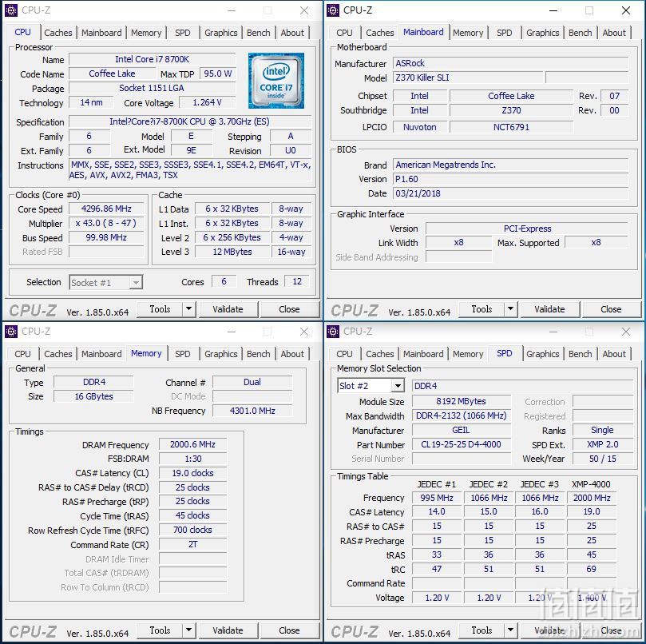Close the Motherboard window using its title bar X
646x644 pixels.
pyautogui.click(x=626, y=10)
